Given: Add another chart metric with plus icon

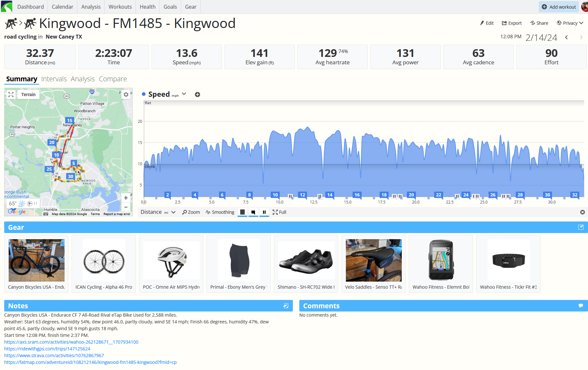Looking at the screenshot, I should 197,95.
